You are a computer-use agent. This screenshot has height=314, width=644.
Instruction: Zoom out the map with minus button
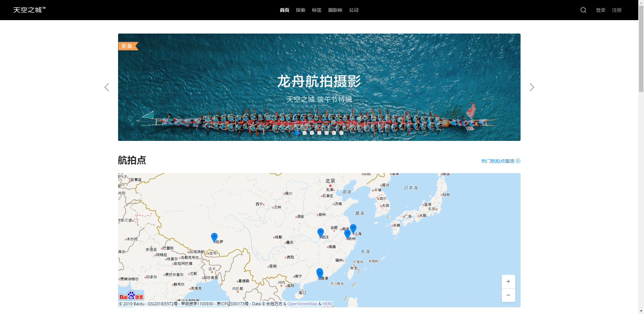pos(508,295)
